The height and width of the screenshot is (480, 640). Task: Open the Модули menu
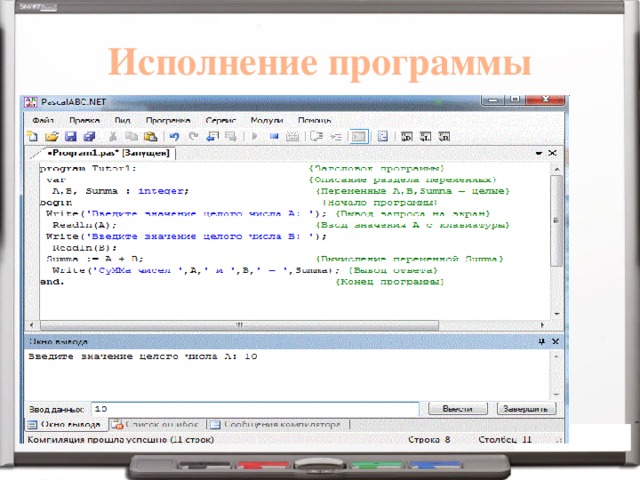pyautogui.click(x=267, y=120)
